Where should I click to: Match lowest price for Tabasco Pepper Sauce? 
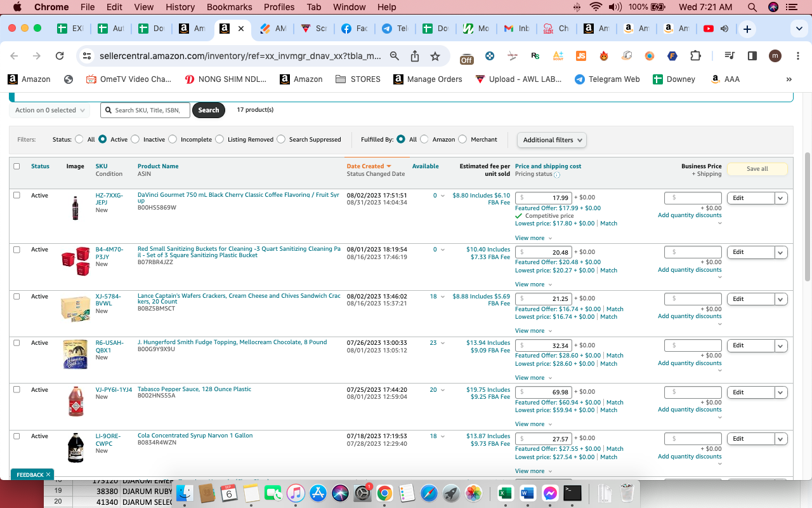[x=608, y=410]
